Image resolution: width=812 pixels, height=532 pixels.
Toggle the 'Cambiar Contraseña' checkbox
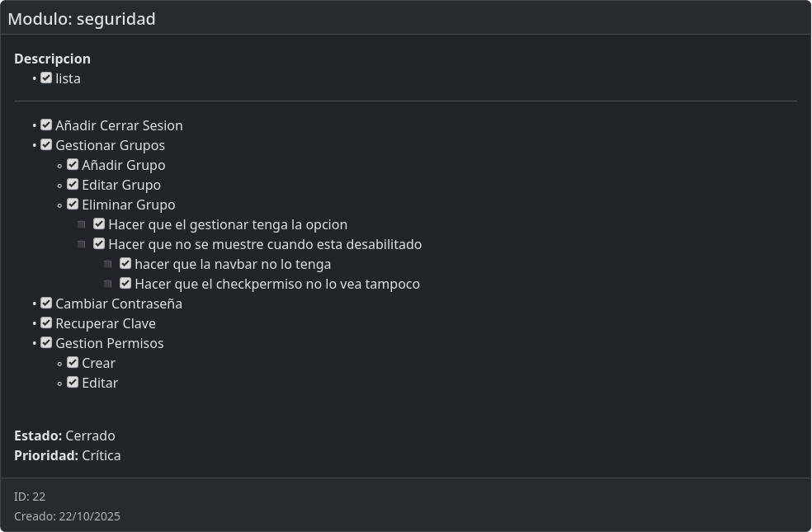tap(46, 304)
